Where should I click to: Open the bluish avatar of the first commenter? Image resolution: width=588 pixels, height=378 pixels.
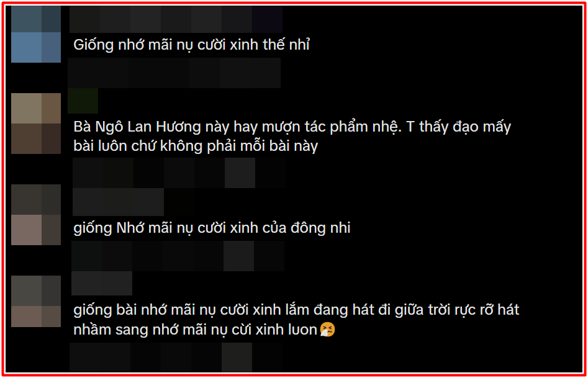click(36, 34)
